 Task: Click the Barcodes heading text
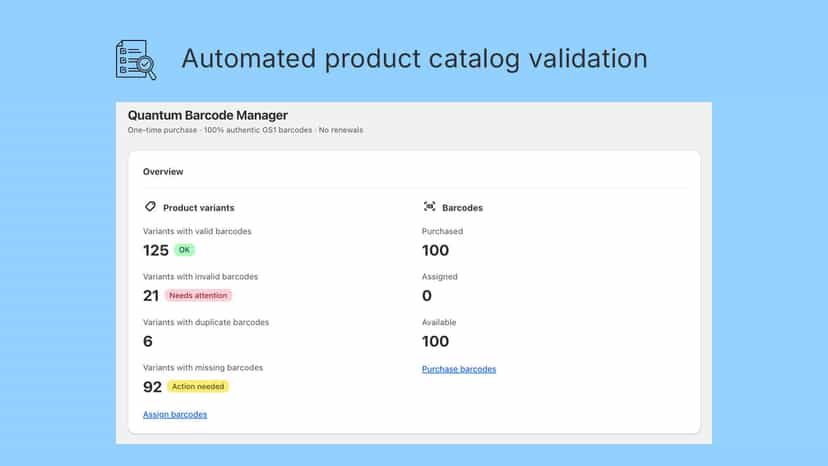(463, 208)
